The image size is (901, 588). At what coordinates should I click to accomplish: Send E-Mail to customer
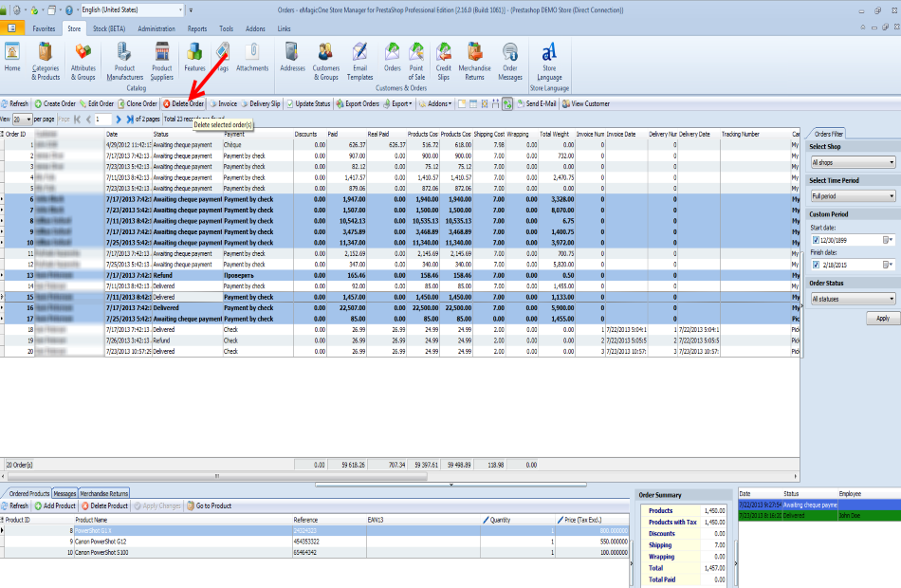click(x=537, y=104)
